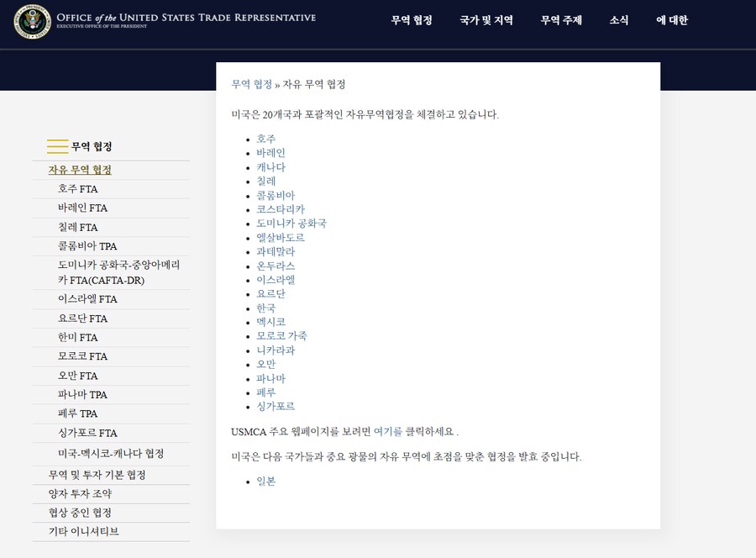
Task: Select 이스라엘 FTA in the sidebar
Action: (x=87, y=299)
